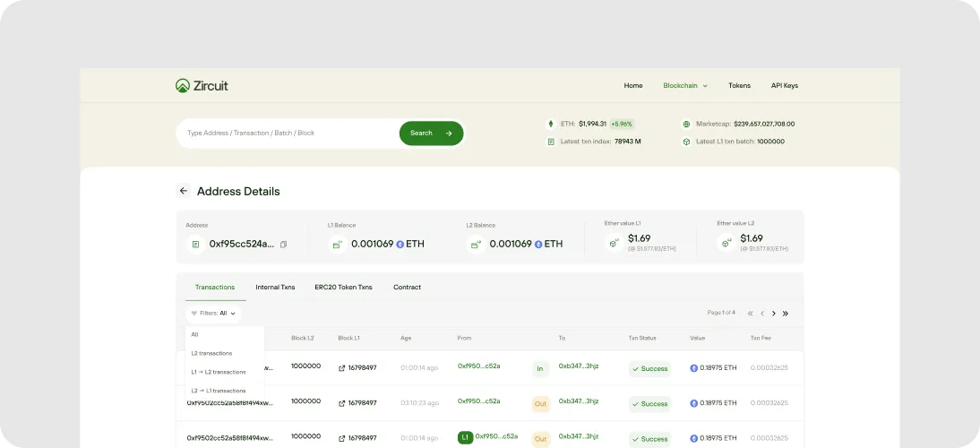The width and height of the screenshot is (980, 448).
Task: Open the Tokens nav item
Action: [x=739, y=86]
